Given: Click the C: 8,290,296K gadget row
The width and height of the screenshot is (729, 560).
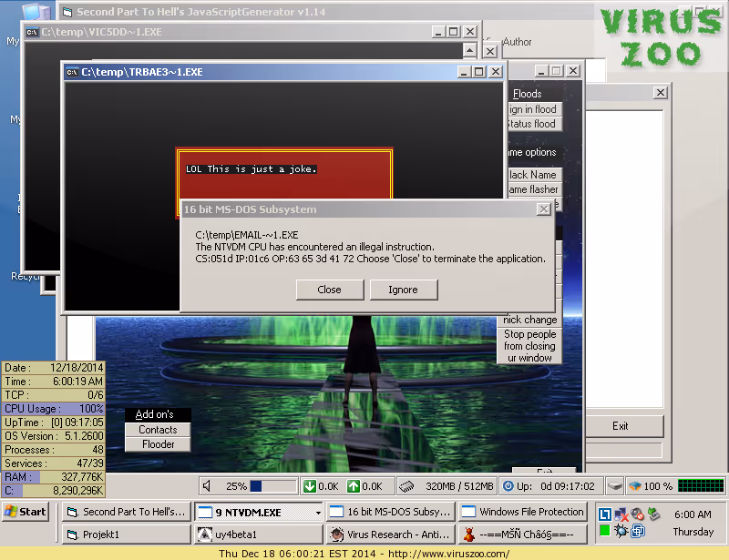Looking at the screenshot, I should coord(54,491).
